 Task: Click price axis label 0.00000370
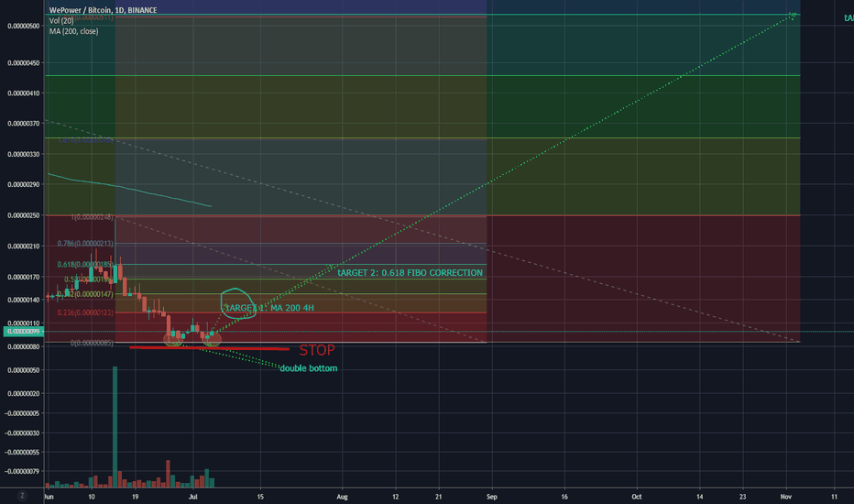coord(24,123)
